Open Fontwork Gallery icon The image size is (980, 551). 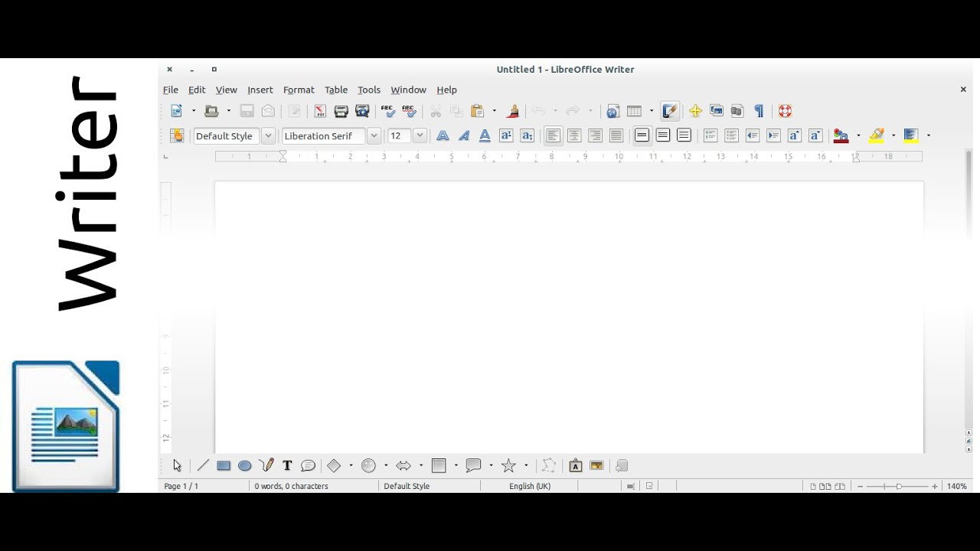[576, 465]
